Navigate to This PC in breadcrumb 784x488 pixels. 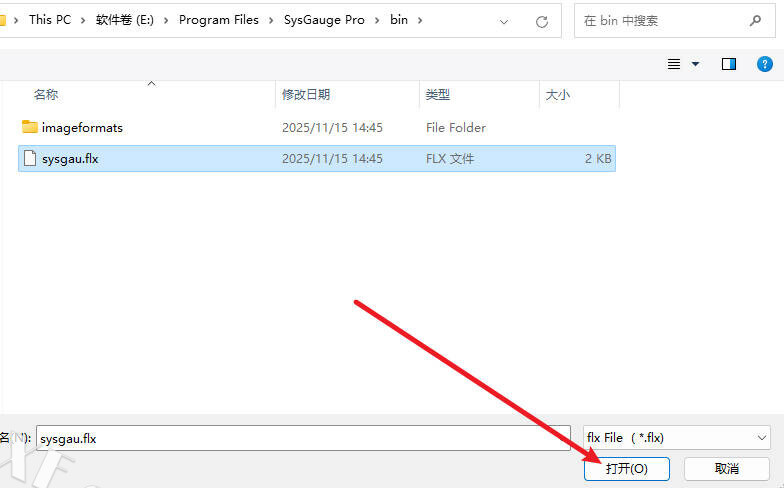pyautogui.click(x=49, y=20)
